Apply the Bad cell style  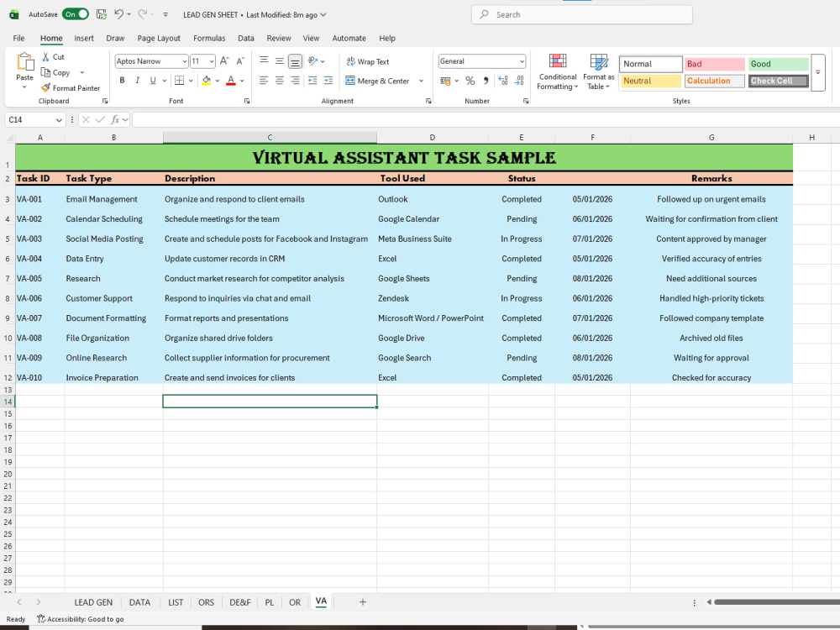pos(715,64)
